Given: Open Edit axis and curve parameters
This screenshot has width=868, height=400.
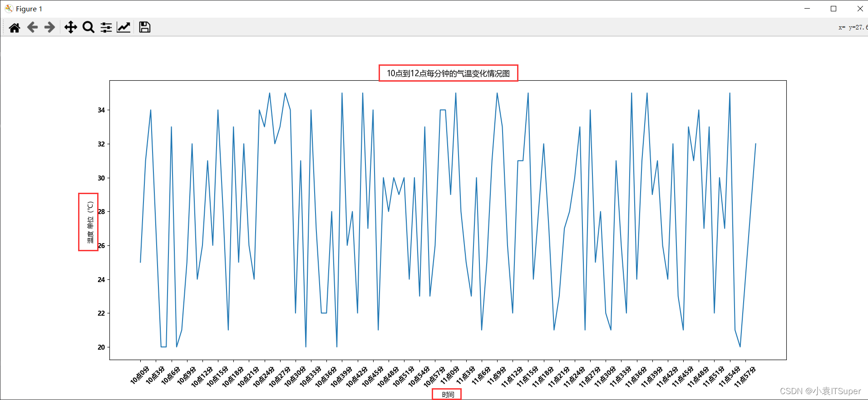Looking at the screenshot, I should click(x=123, y=27).
